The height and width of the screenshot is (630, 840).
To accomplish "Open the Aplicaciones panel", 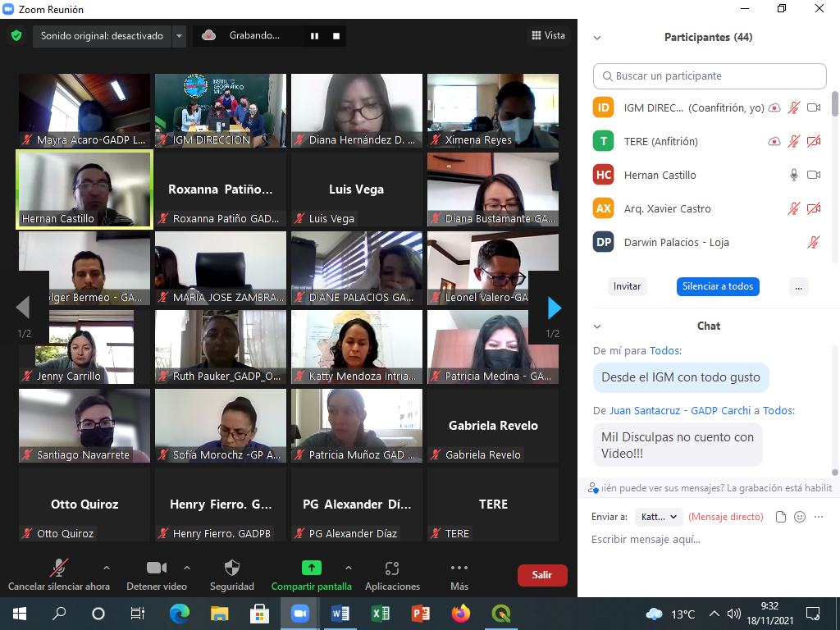I will tap(392, 568).
